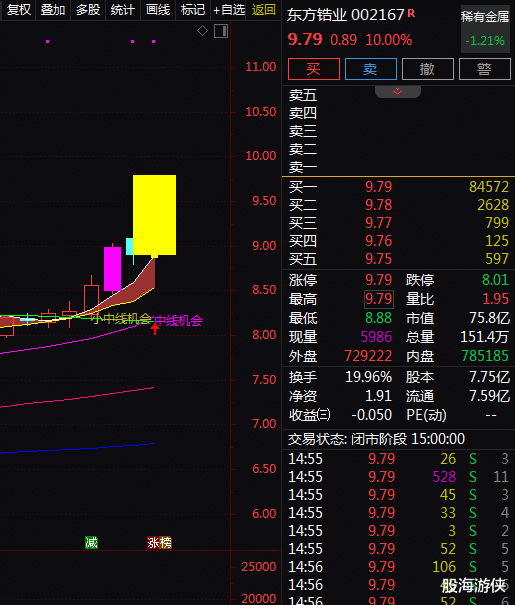Click the 现量 value 5986
This screenshot has height=605, width=515.
(x=376, y=337)
